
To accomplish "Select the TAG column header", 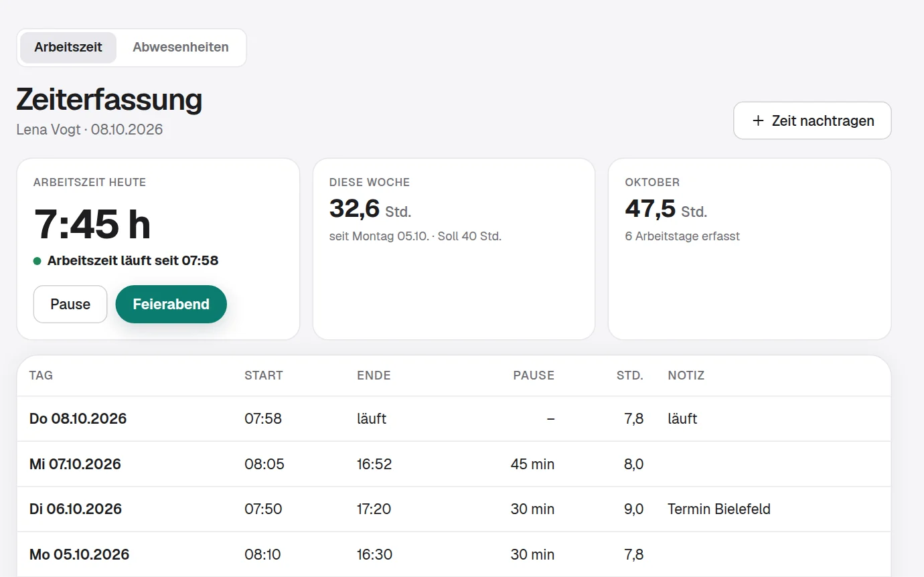I will click(41, 376).
